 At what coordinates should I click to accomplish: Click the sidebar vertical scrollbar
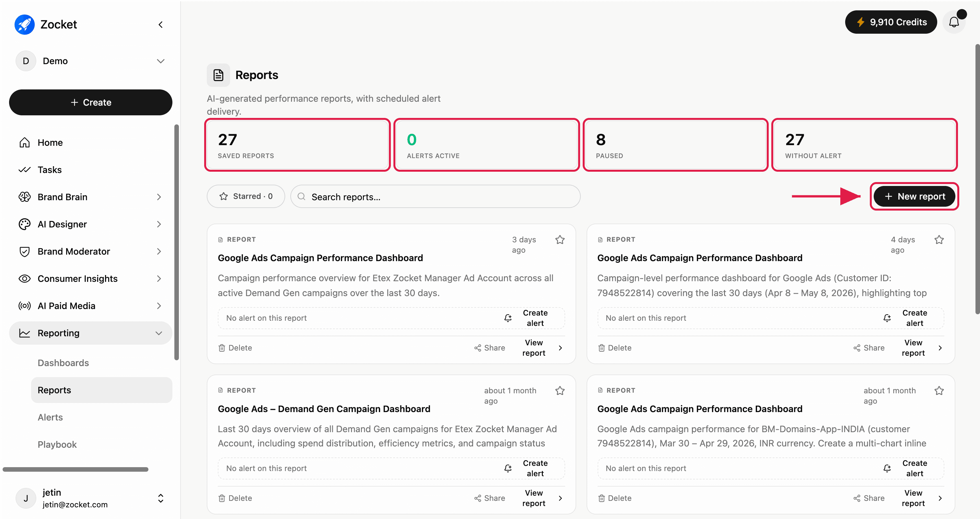coord(177,242)
